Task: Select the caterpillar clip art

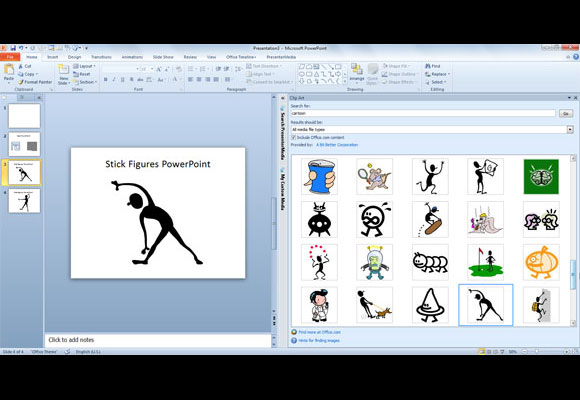Action: [x=430, y=262]
